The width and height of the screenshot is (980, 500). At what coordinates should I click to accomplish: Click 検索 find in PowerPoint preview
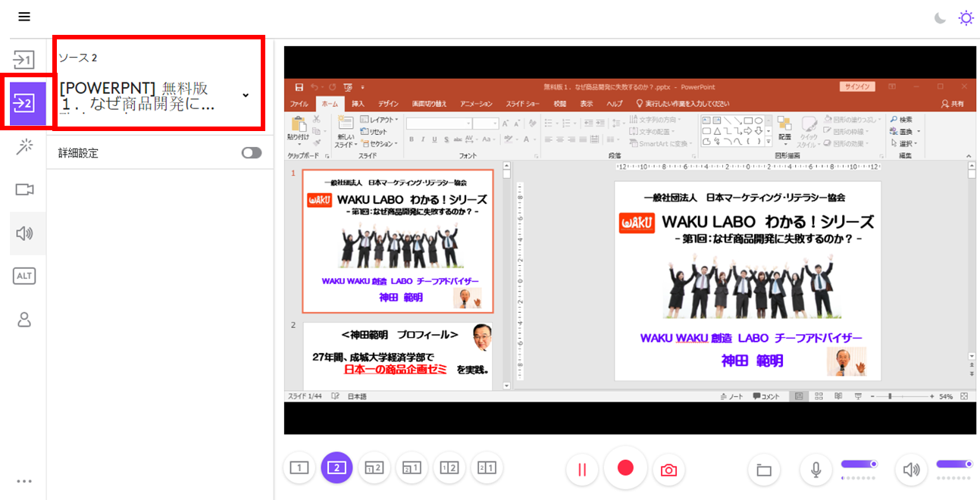pyautogui.click(x=901, y=120)
